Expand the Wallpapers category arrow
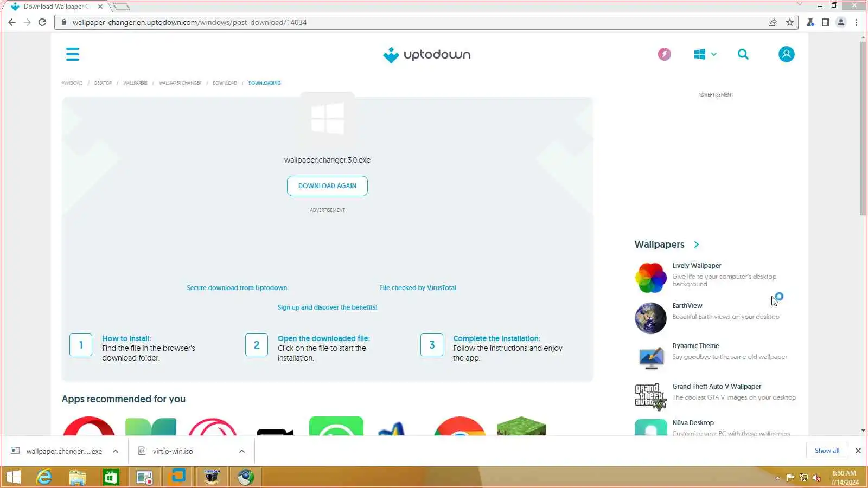 697,245
